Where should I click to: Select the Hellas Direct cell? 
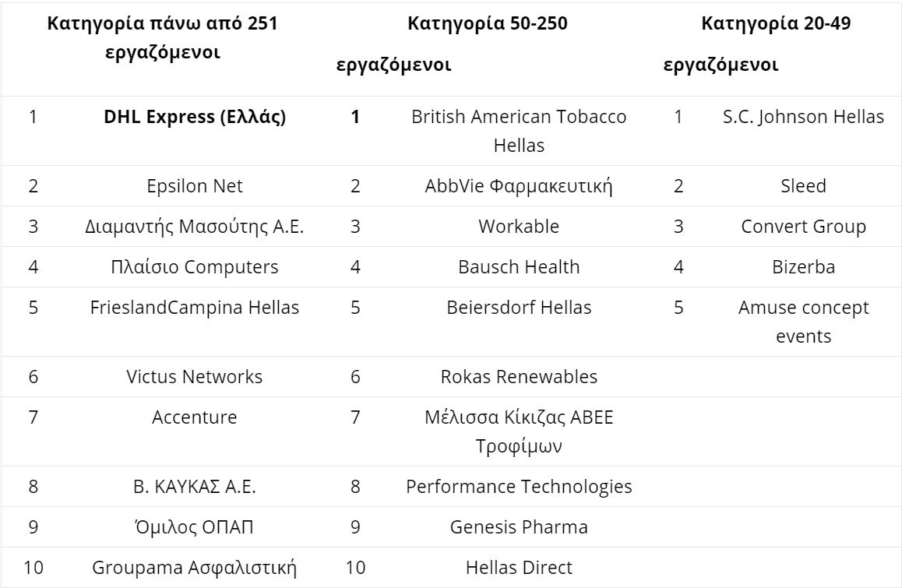tap(519, 568)
